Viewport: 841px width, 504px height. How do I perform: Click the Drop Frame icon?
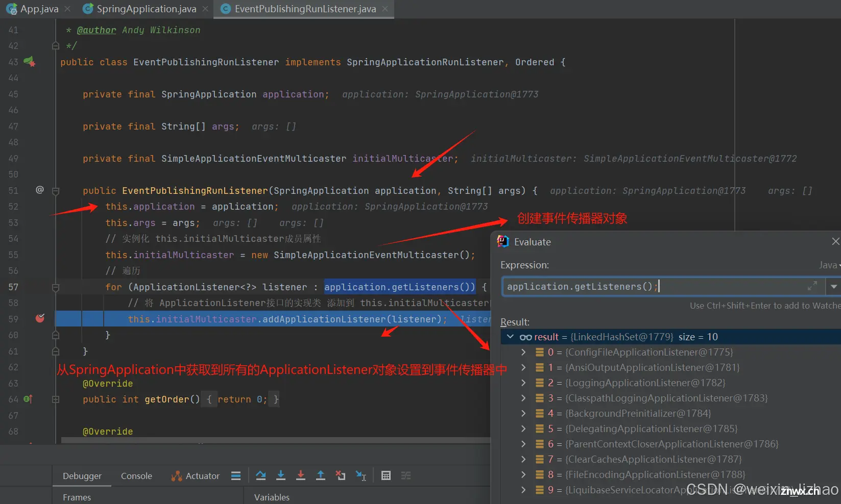(x=341, y=475)
